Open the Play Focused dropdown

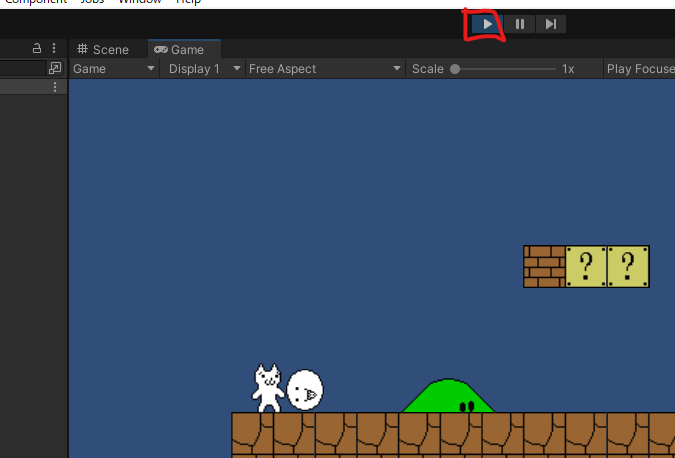(640, 69)
